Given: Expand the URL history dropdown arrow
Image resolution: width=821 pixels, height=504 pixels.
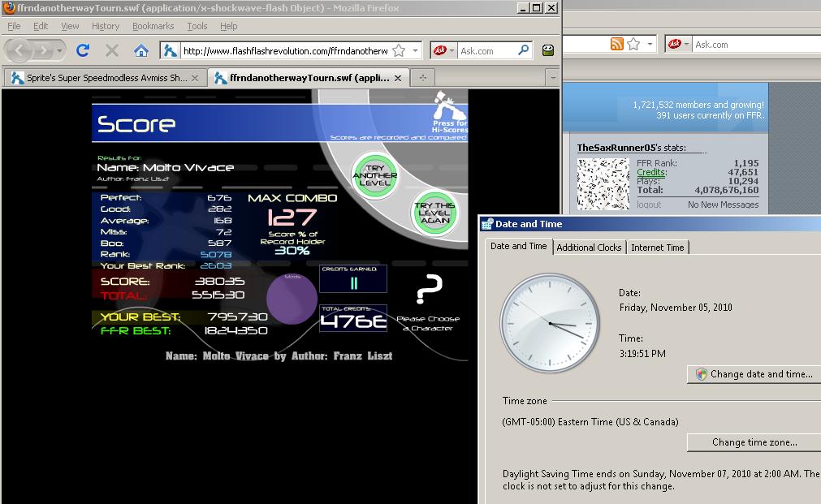Looking at the screenshot, I should point(415,51).
